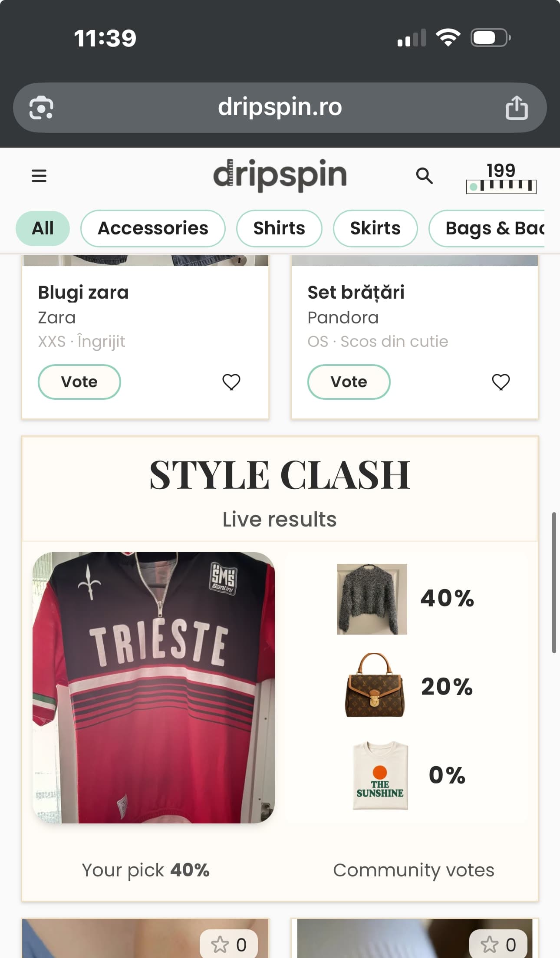Tap the star rating badge on right card
This screenshot has height=958, width=560.
pos(498,945)
